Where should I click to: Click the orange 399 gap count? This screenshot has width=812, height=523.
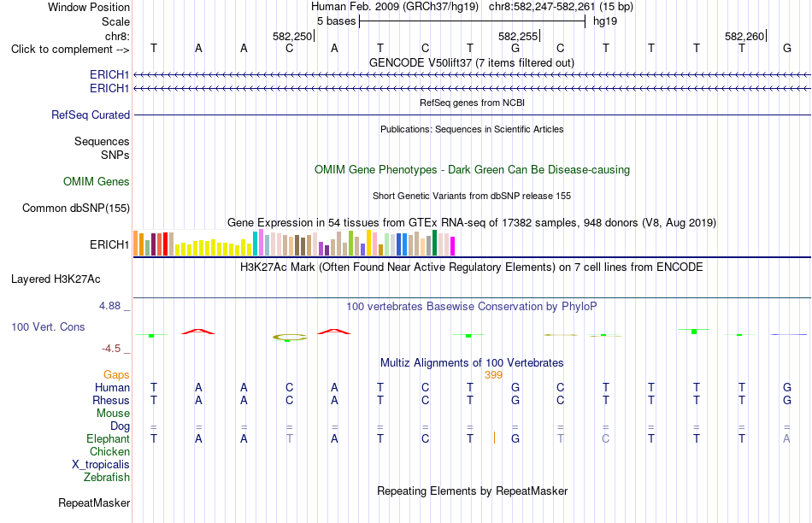point(493,375)
